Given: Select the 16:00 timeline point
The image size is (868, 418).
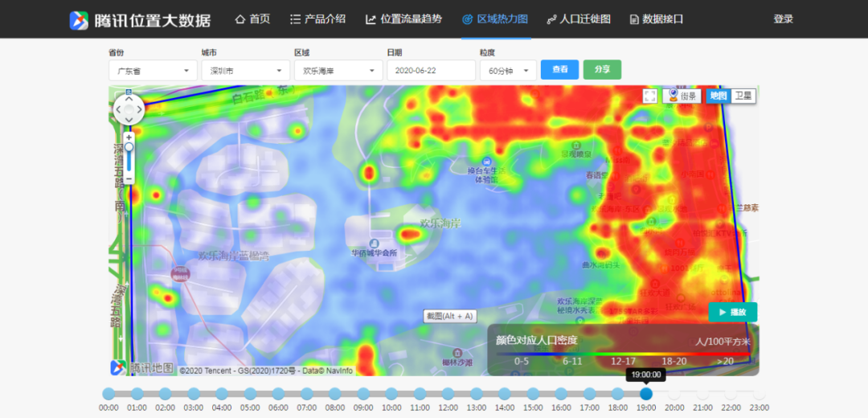Looking at the screenshot, I should point(561,394).
